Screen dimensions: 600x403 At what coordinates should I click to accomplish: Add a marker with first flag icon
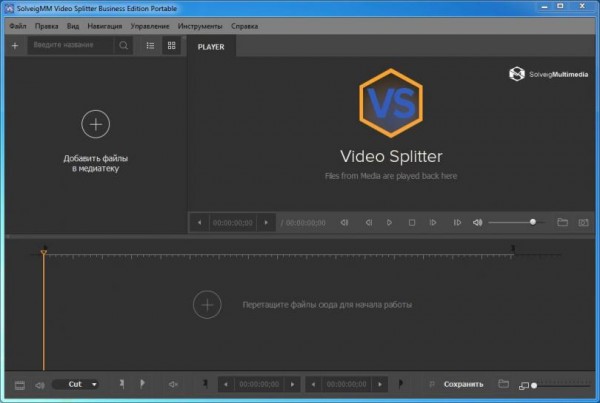pyautogui.click(x=122, y=384)
